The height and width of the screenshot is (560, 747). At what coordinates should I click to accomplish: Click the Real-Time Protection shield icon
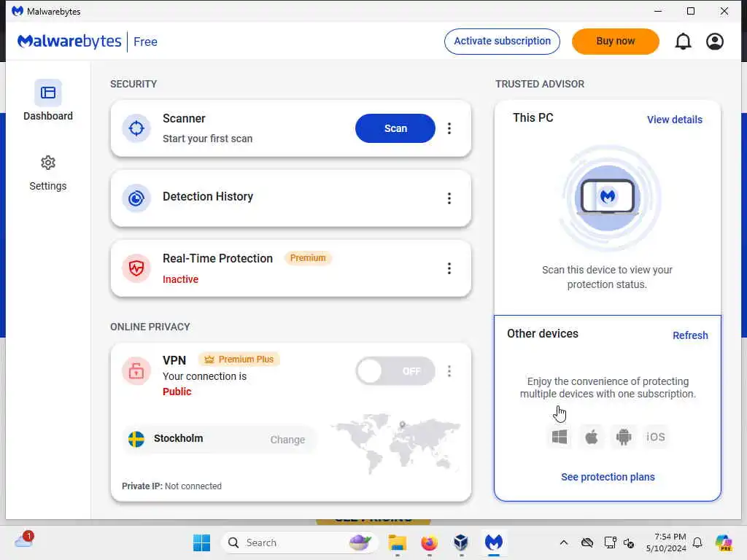[136, 268]
